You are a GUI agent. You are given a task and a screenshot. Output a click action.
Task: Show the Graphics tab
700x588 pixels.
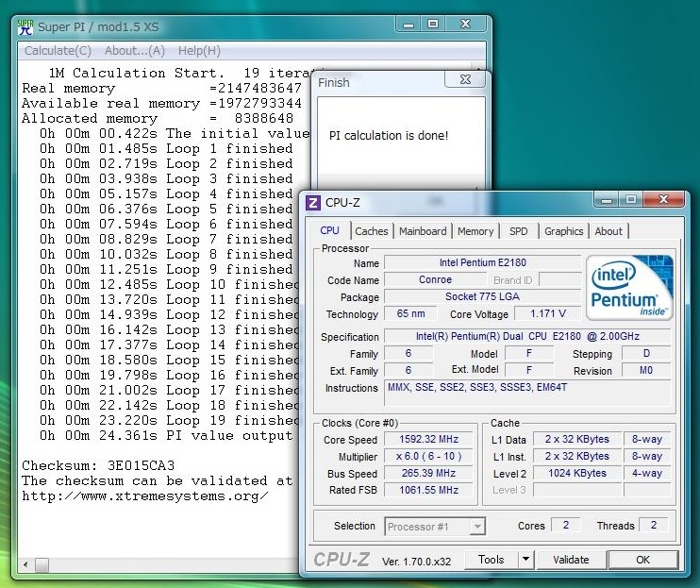564,231
